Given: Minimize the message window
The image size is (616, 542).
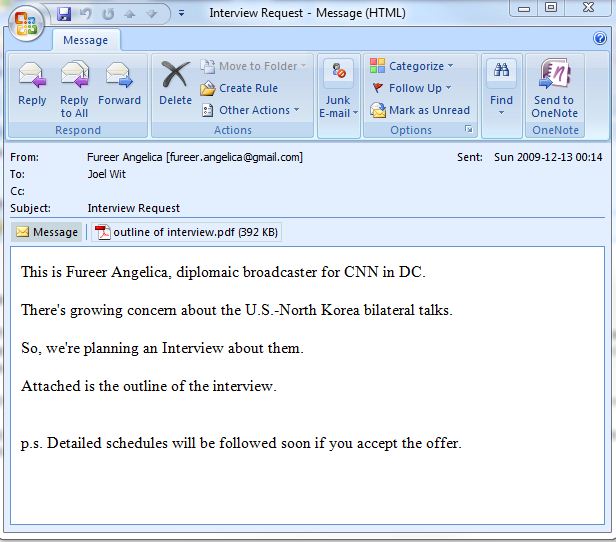Looking at the screenshot, I should click(524, 8).
